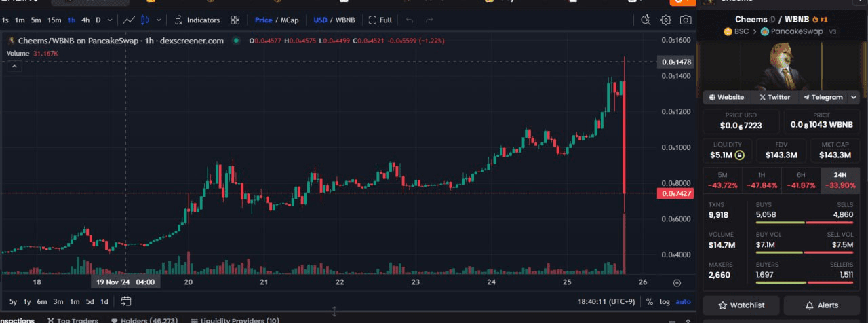Viewport: 868px width, 323px height.
Task: Select the 5d date range
Action: click(90, 301)
